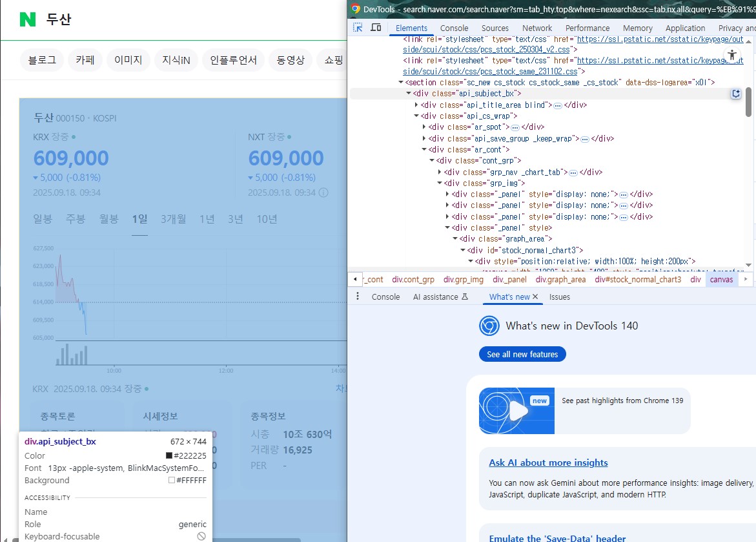756x542 pixels.
Task: Click the right breadcrumb scroll arrow
Action: pos(746,279)
